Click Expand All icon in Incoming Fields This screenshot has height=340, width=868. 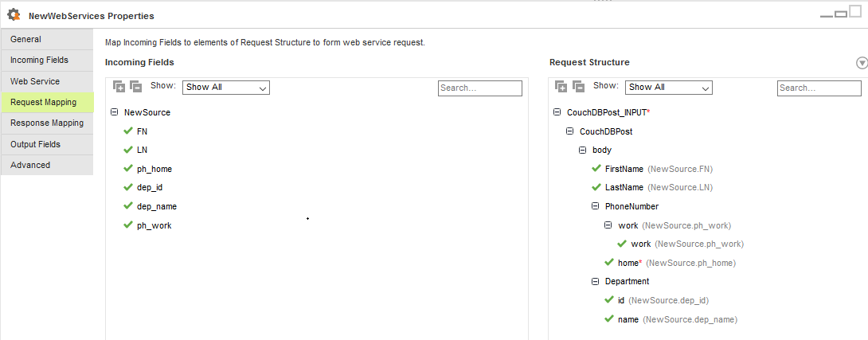[x=119, y=86]
